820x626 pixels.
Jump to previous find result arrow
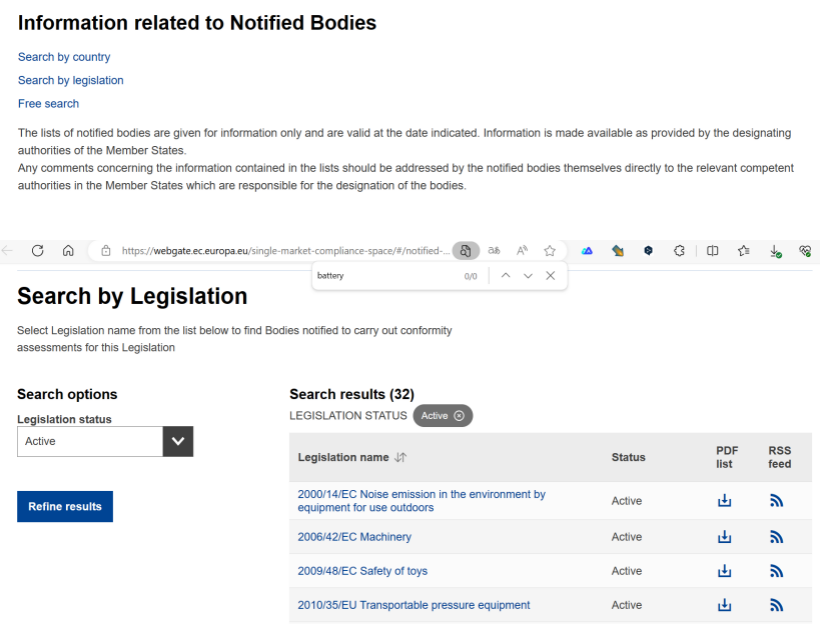coord(506,276)
